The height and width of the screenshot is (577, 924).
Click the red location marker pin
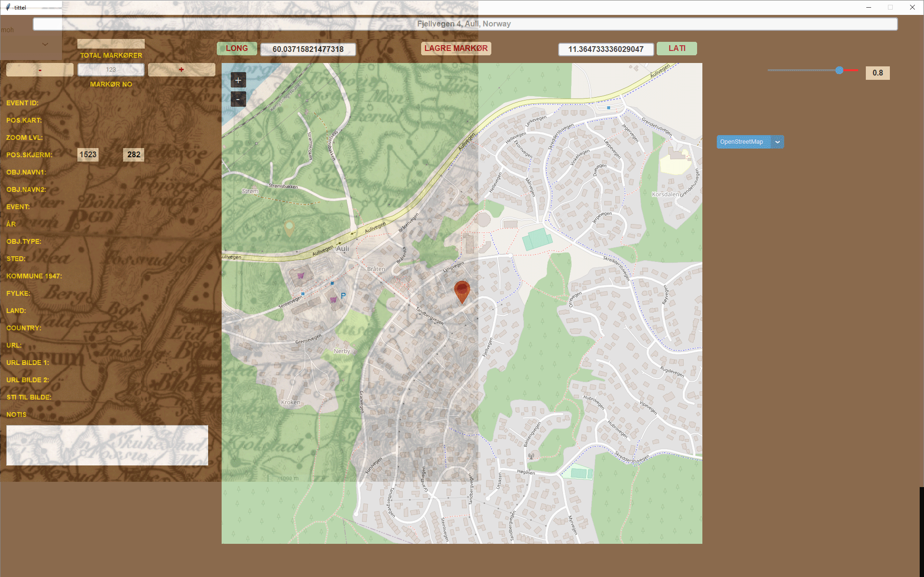[462, 290]
